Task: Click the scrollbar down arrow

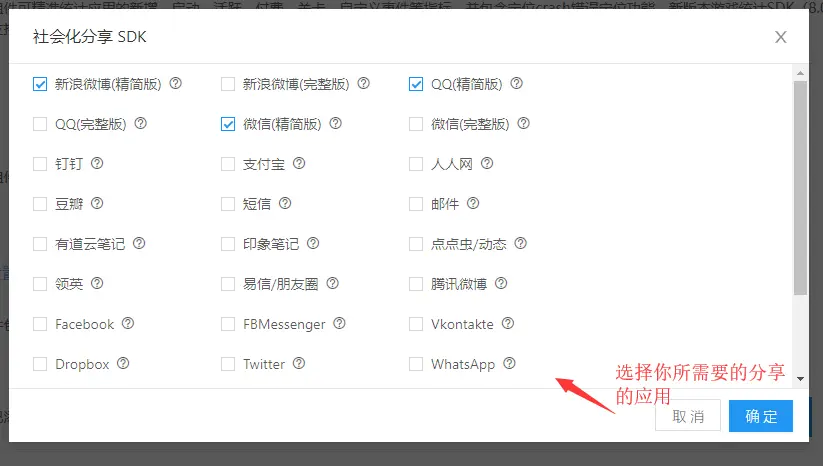Action: pos(800,379)
